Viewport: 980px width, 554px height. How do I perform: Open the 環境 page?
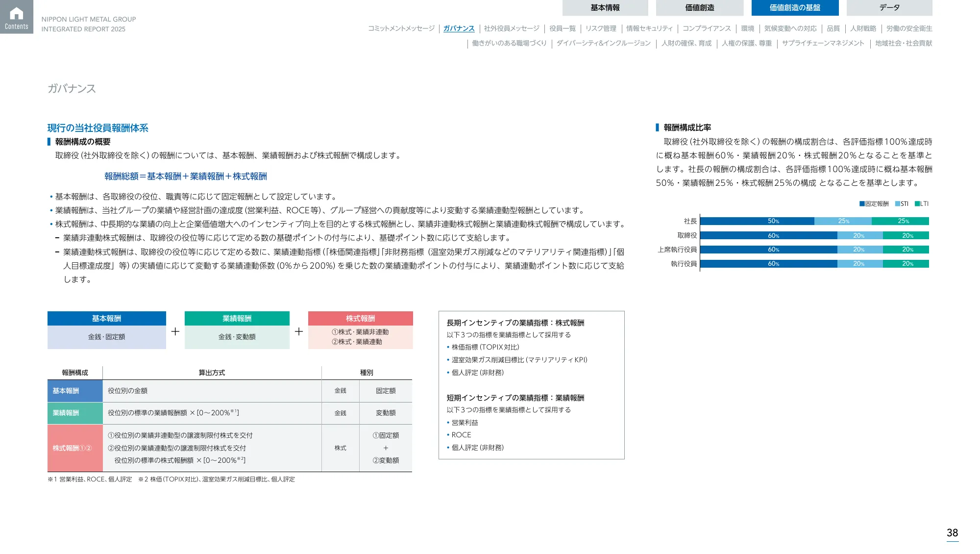click(748, 28)
